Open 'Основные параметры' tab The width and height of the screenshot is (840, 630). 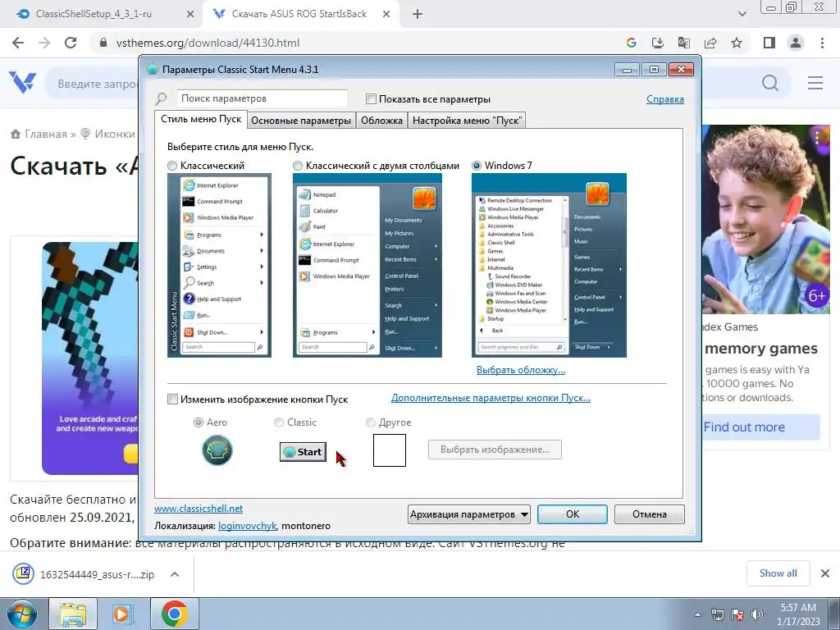(x=301, y=121)
